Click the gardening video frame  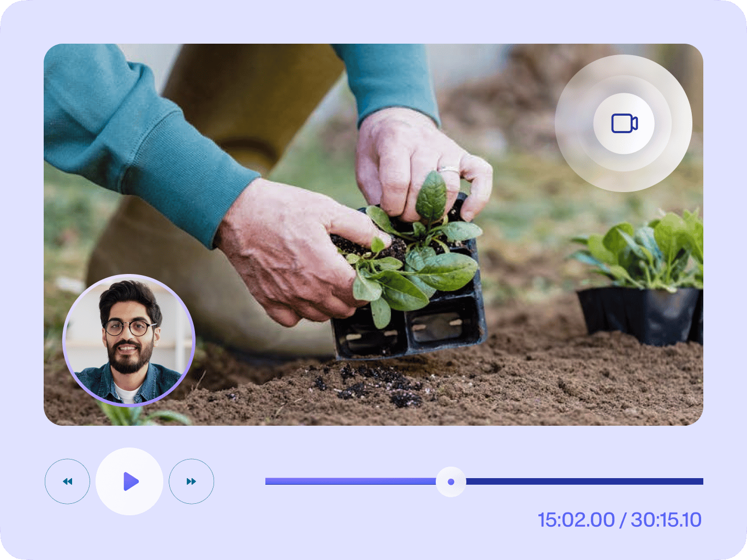(373, 235)
